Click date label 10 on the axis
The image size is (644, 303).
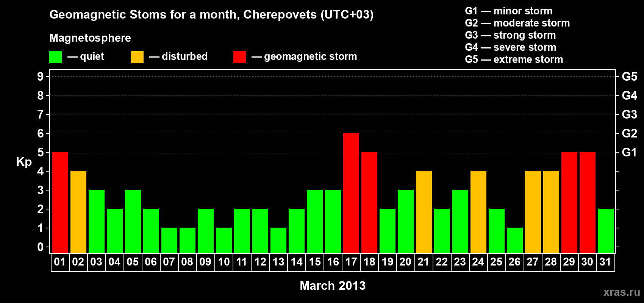(x=224, y=262)
